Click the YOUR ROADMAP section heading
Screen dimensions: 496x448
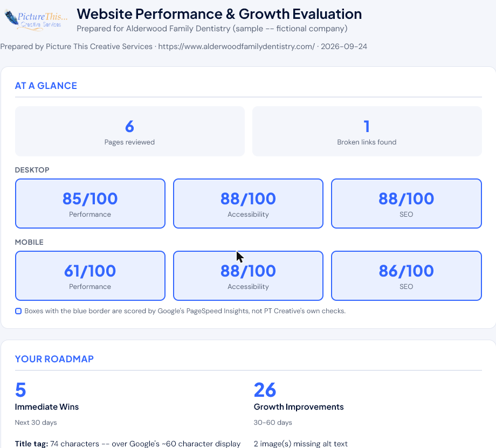(54, 359)
